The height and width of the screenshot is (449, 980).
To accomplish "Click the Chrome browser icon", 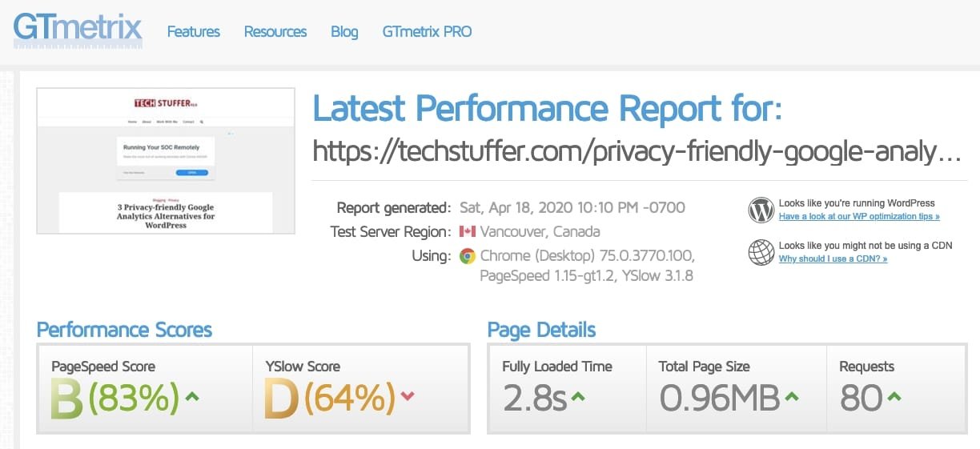I will tap(467, 256).
